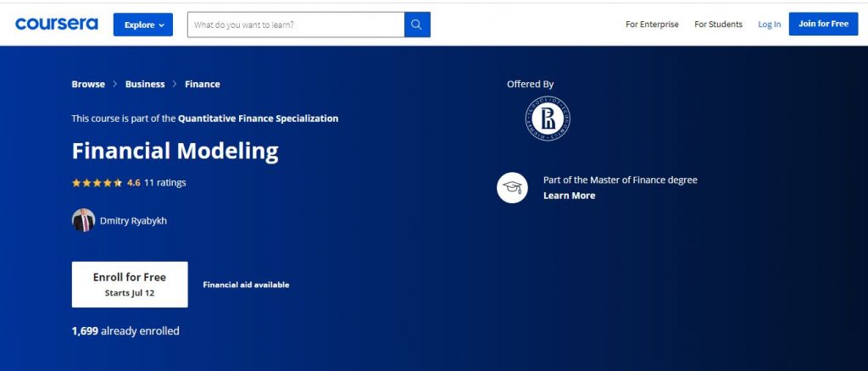The height and width of the screenshot is (371, 868).
Task: Click the HSE university logo
Action: pyautogui.click(x=547, y=119)
